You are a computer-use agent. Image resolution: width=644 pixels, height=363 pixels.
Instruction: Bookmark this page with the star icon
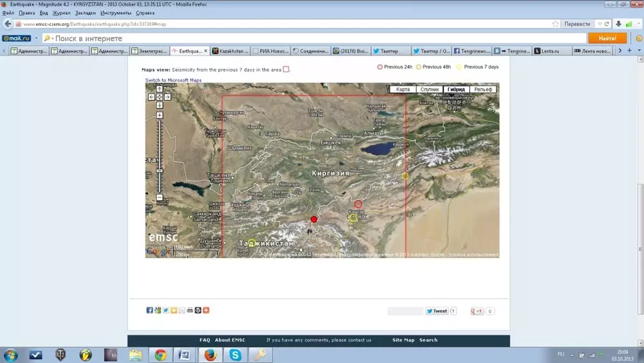(555, 24)
